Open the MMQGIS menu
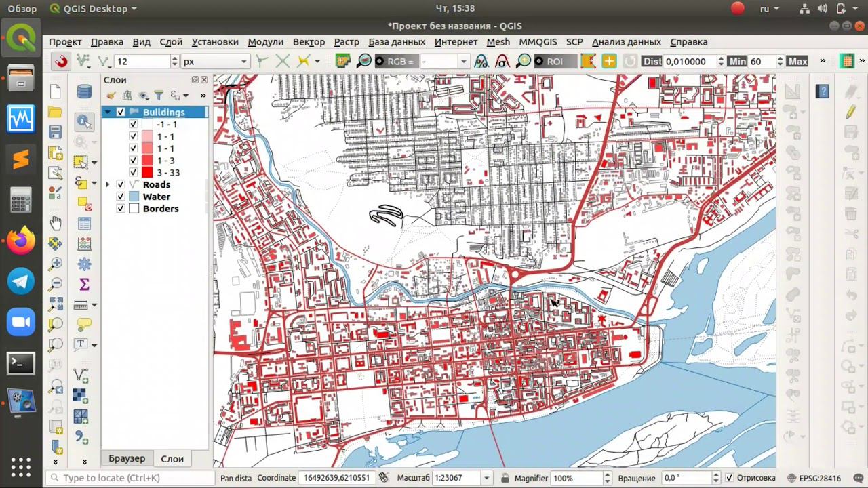This screenshot has height=488, width=868. coord(538,41)
